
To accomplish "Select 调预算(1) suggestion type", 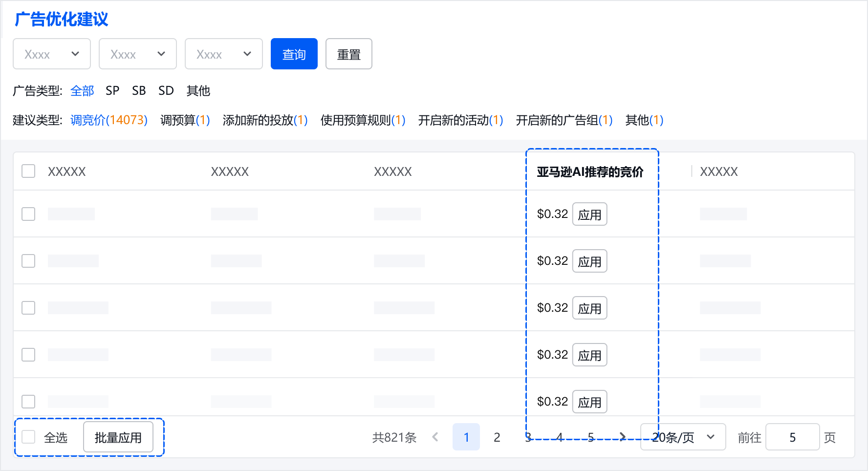I will (185, 120).
